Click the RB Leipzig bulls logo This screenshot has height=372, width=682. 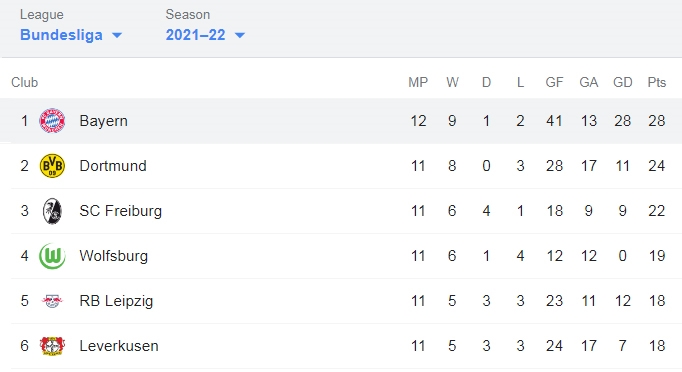pyautogui.click(x=52, y=301)
